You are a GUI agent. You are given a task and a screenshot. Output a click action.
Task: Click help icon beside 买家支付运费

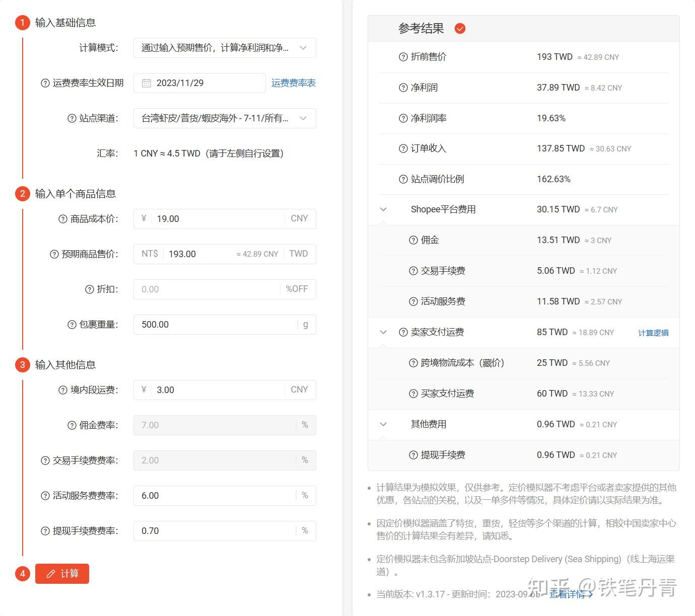[413, 394]
